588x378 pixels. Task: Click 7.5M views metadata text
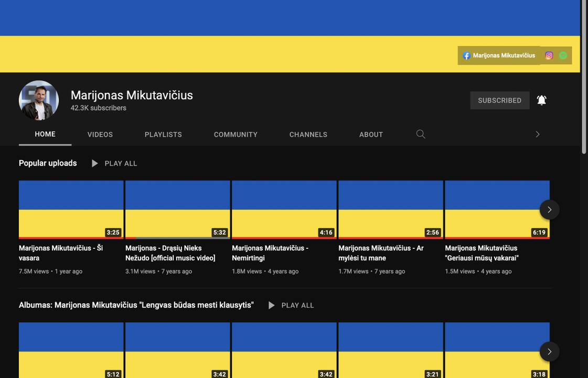coord(34,271)
